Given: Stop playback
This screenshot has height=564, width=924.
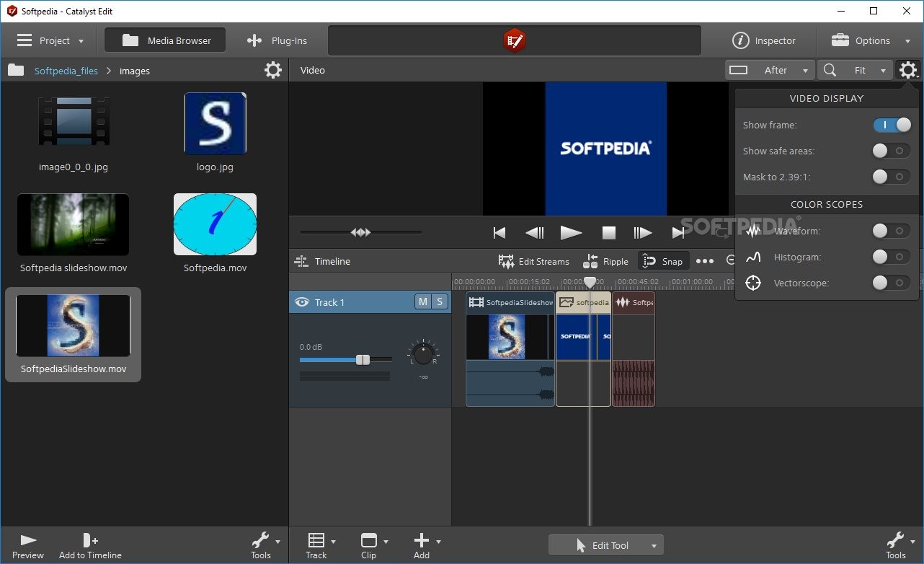Looking at the screenshot, I should pyautogui.click(x=609, y=232).
